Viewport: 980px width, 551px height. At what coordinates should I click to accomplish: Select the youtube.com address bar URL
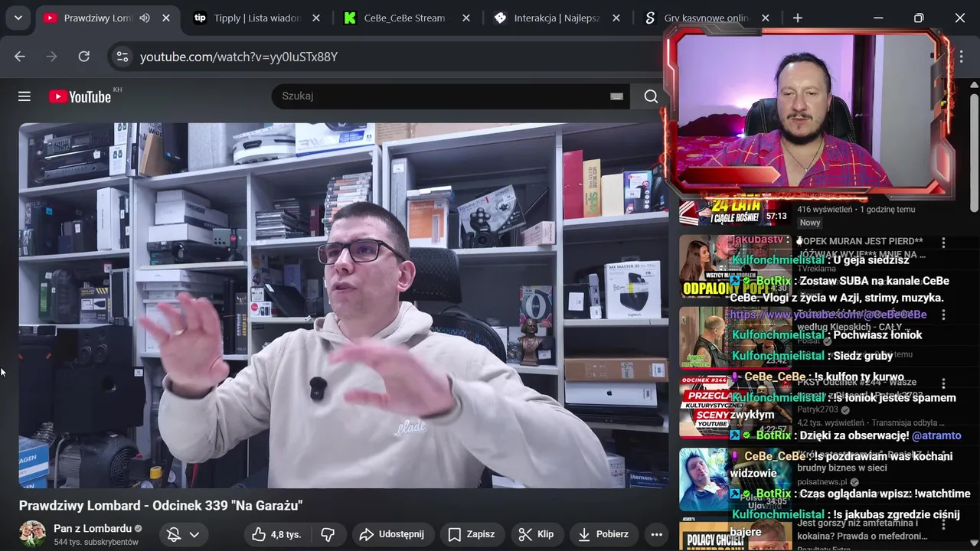[239, 57]
